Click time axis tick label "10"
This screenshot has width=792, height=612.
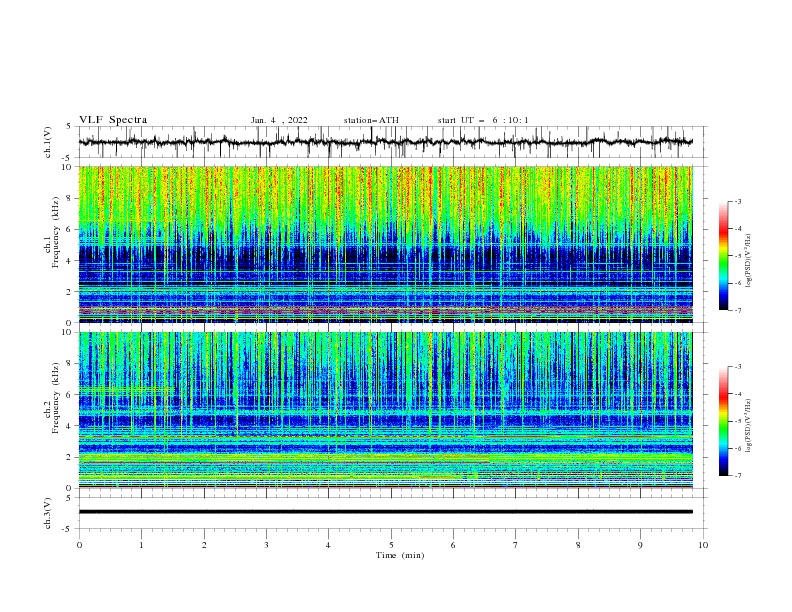click(x=703, y=545)
